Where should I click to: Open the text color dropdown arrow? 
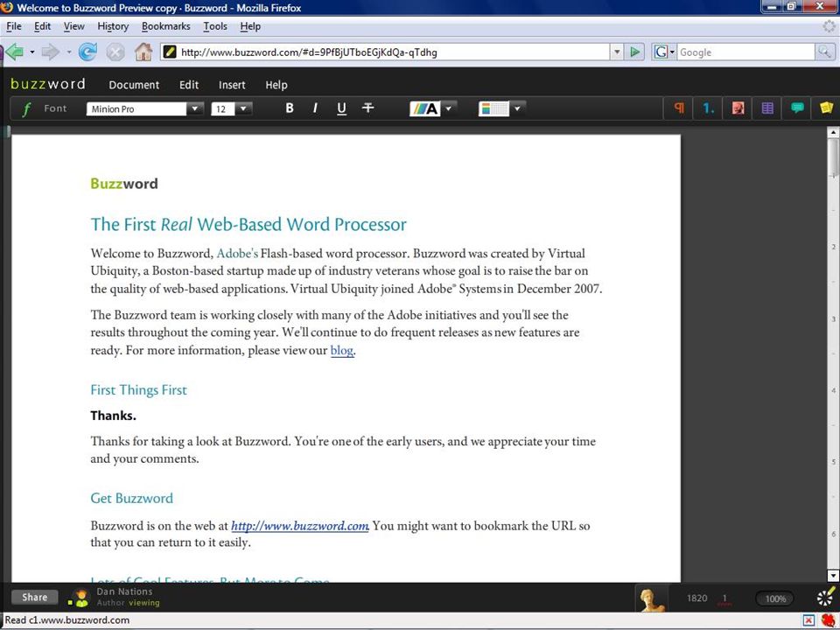(449, 108)
